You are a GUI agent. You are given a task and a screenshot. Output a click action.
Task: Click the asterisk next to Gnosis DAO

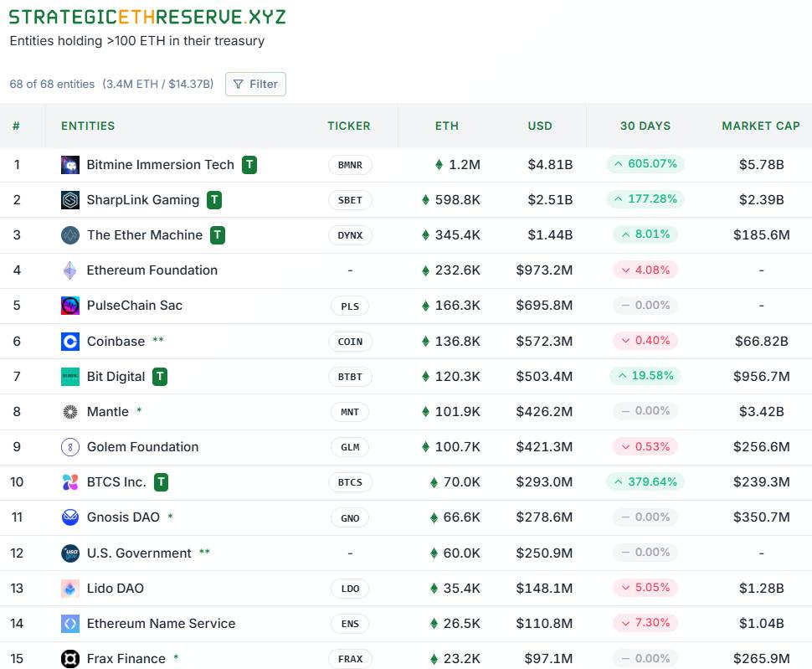tap(171, 517)
